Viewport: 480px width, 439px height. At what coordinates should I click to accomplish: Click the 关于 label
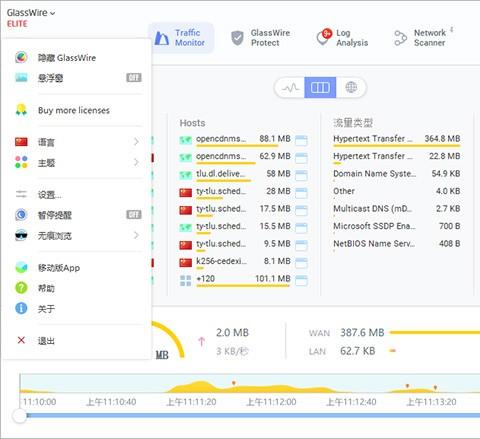(x=46, y=309)
